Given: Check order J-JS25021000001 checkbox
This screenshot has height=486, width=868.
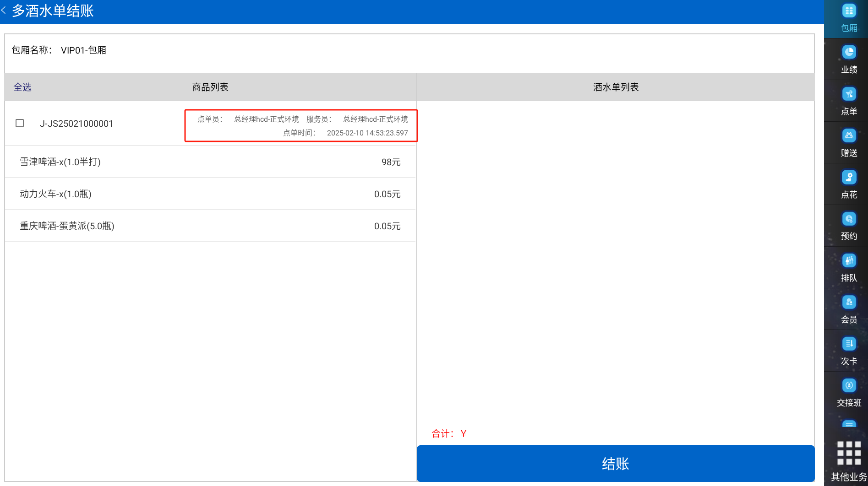Looking at the screenshot, I should [20, 123].
